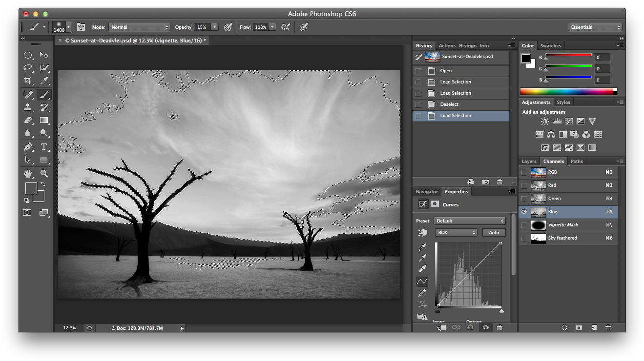Viewport: 644px width, 361px height.
Task: Select the Type tool
Action: [44, 147]
